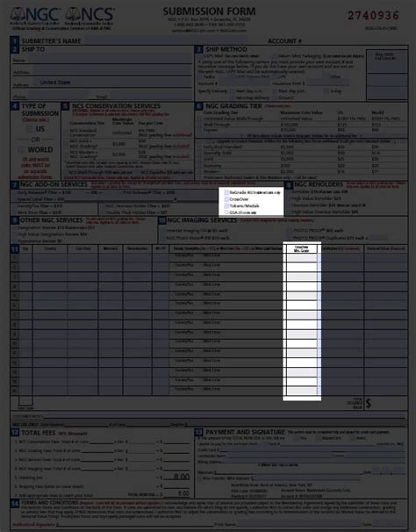Viewport: 416px width, 532px height.
Task: Tick the 2-day delivery checkbox
Action: click(326, 91)
